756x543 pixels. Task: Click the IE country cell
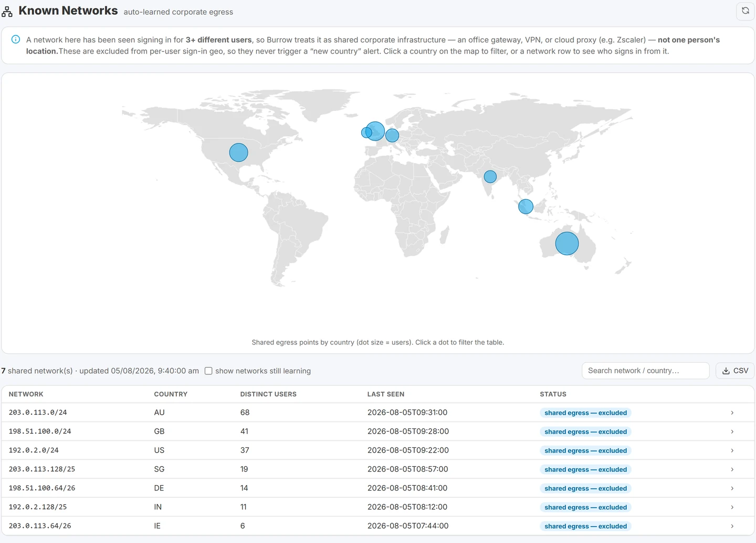pyautogui.click(x=157, y=526)
